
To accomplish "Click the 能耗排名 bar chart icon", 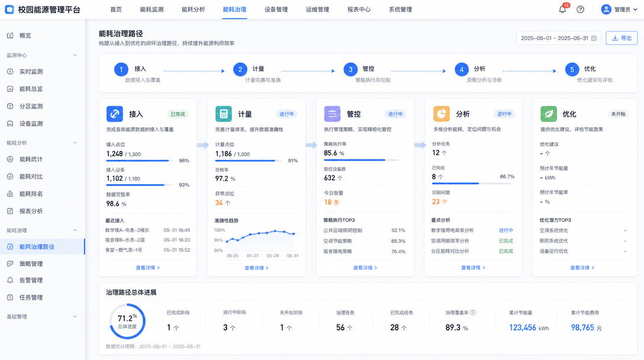I will tap(10, 194).
